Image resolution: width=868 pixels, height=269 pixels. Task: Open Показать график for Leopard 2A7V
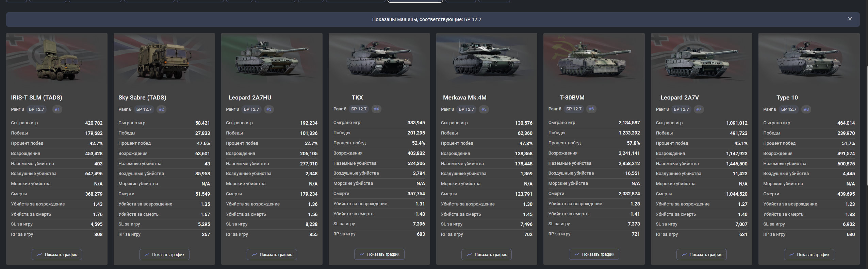(702, 254)
